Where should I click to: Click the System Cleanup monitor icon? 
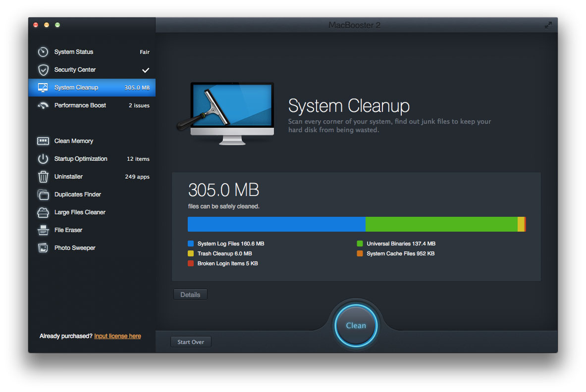tap(43, 88)
